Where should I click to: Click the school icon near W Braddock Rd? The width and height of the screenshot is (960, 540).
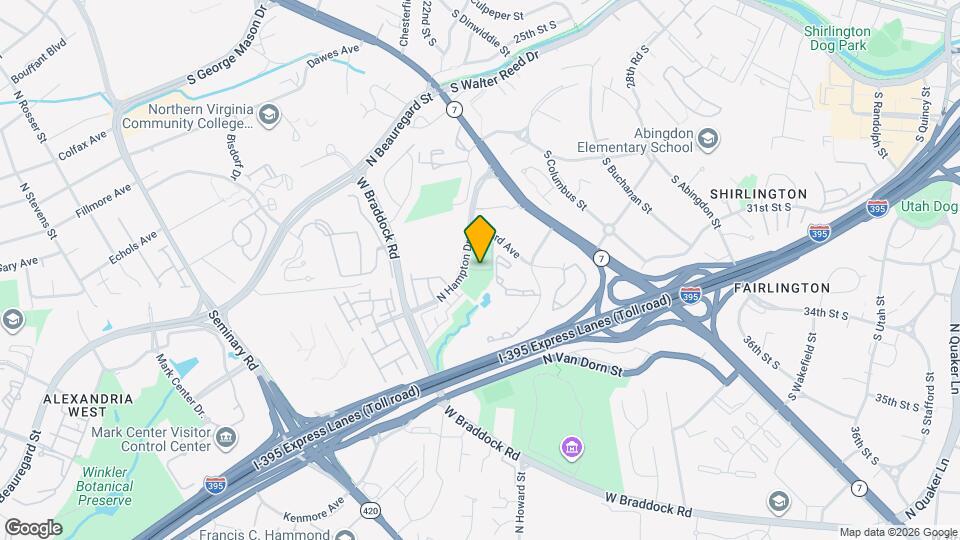pyautogui.click(x=778, y=502)
